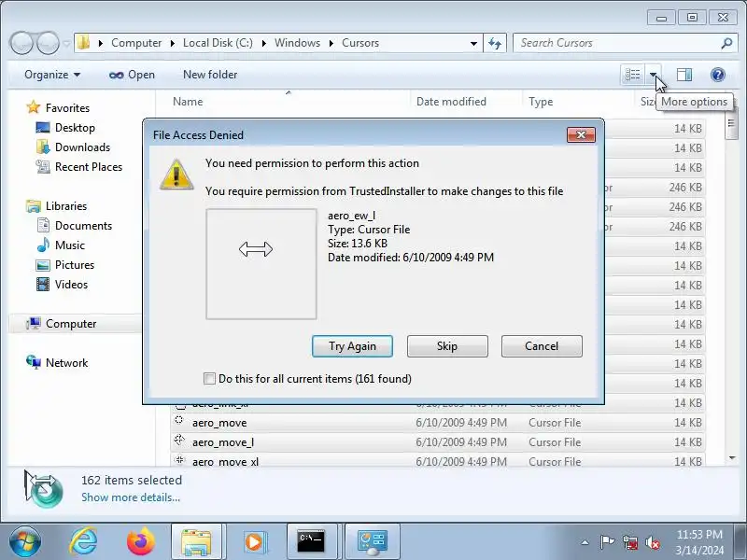The image size is (747, 560).
Task: Click the Back navigation button
Action: tap(21, 43)
